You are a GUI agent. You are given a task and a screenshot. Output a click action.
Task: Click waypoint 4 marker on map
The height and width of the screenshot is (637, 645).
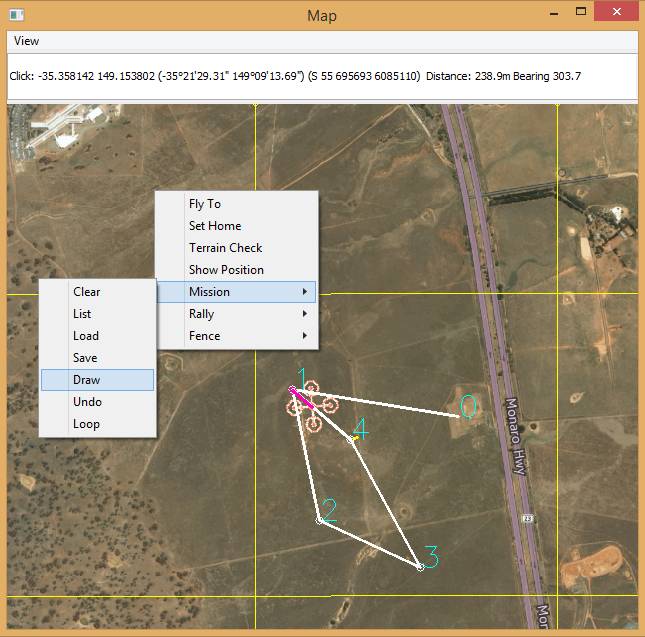pyautogui.click(x=351, y=439)
